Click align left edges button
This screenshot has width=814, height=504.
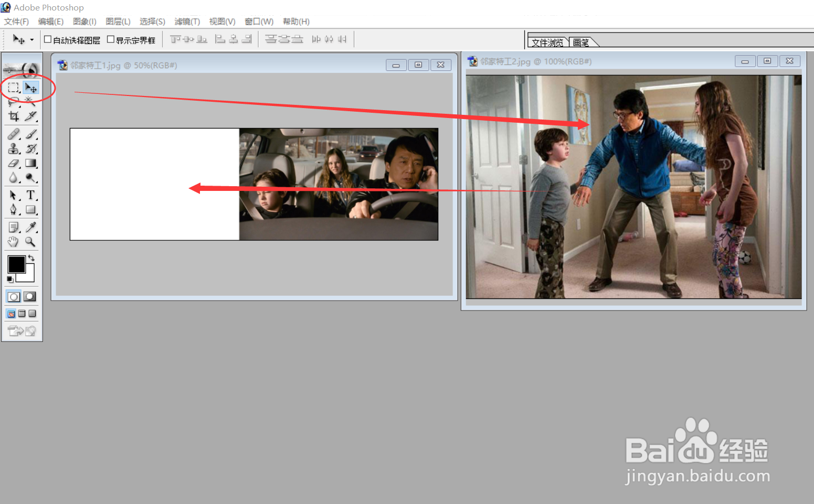[x=220, y=39]
